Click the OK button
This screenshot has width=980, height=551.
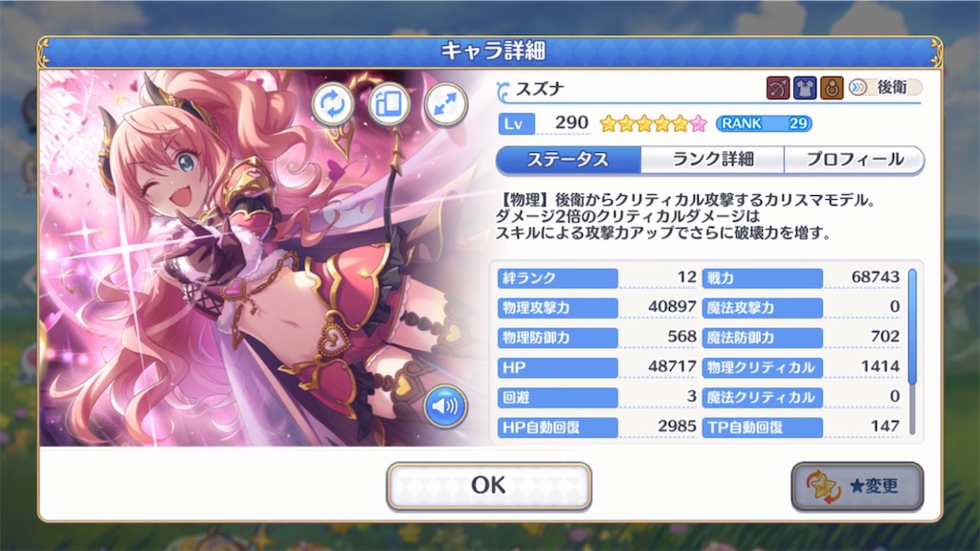(489, 486)
